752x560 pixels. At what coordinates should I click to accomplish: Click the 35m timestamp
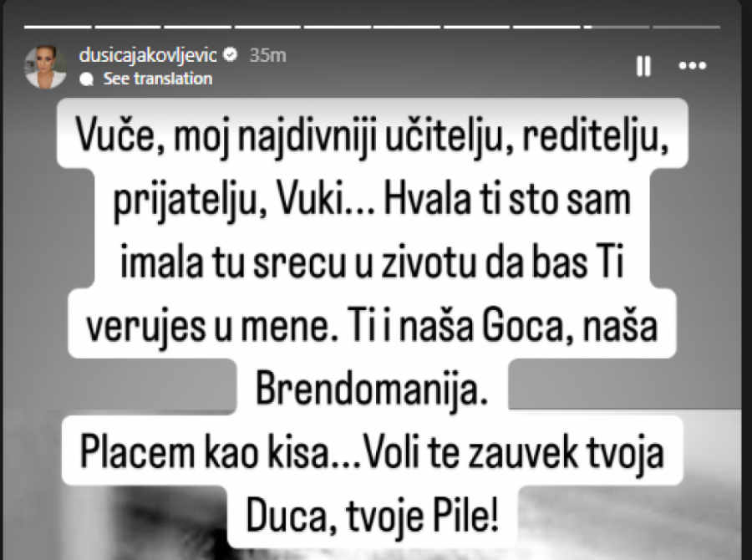(267, 55)
